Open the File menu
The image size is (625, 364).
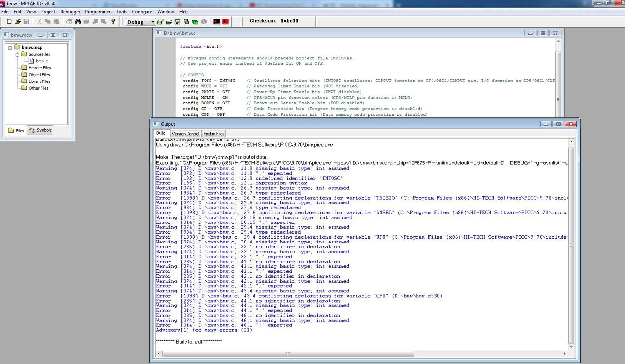[5, 12]
